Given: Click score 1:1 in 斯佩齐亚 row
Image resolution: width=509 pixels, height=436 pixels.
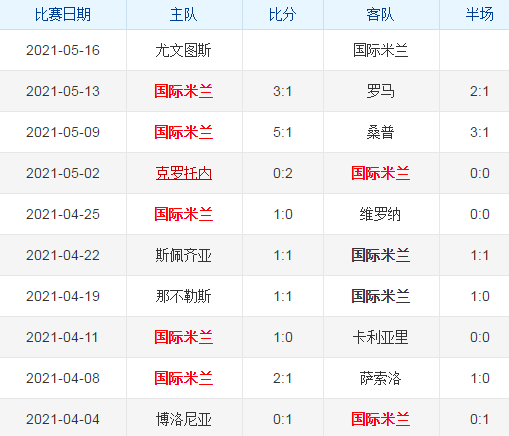Looking at the screenshot, I should click(283, 255).
